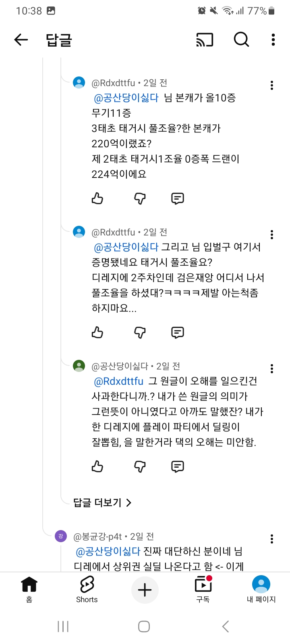Open the cast to device icon
Viewport: 290px width, 644px height.
click(x=205, y=39)
